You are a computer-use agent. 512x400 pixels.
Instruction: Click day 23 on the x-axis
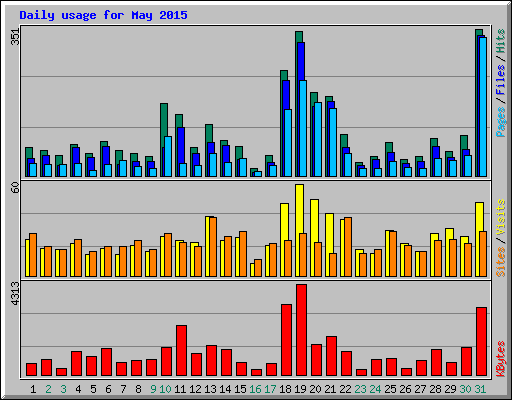(360, 389)
